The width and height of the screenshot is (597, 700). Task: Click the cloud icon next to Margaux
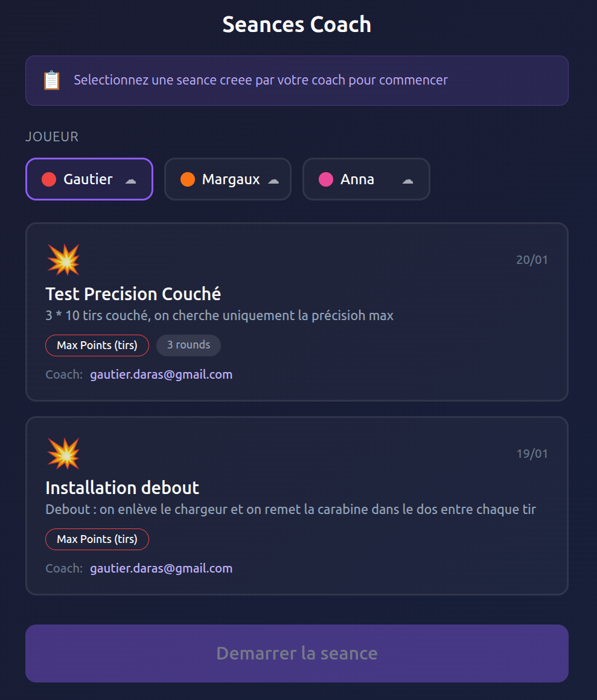pos(273,180)
